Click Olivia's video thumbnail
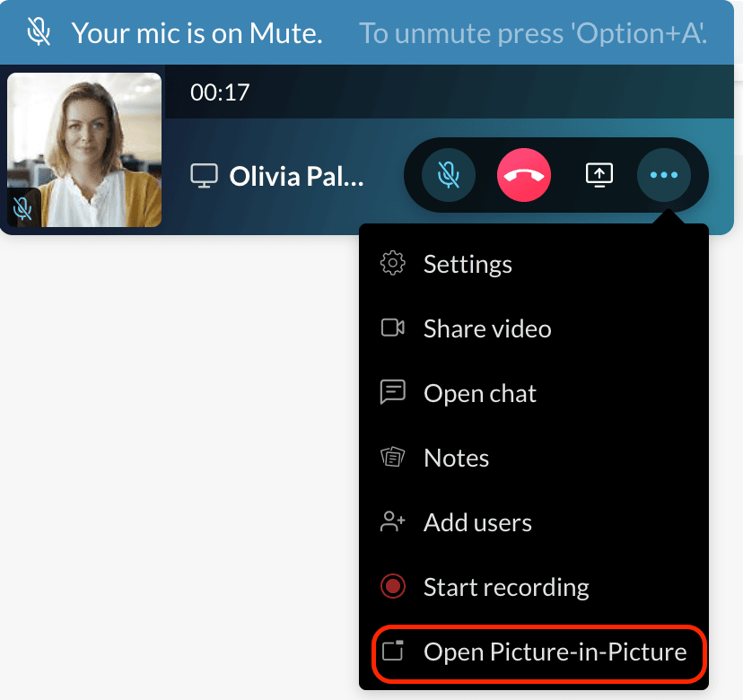This screenshot has height=700, width=743. click(84, 150)
